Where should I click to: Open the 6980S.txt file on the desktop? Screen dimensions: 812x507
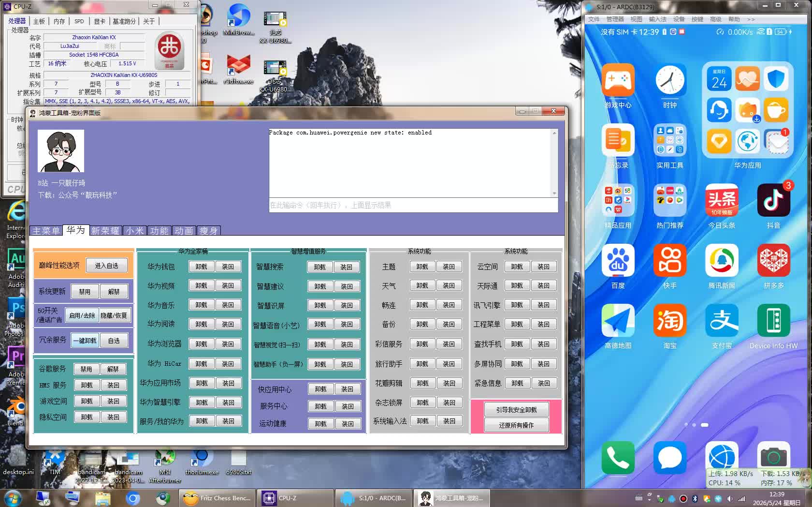239,463
